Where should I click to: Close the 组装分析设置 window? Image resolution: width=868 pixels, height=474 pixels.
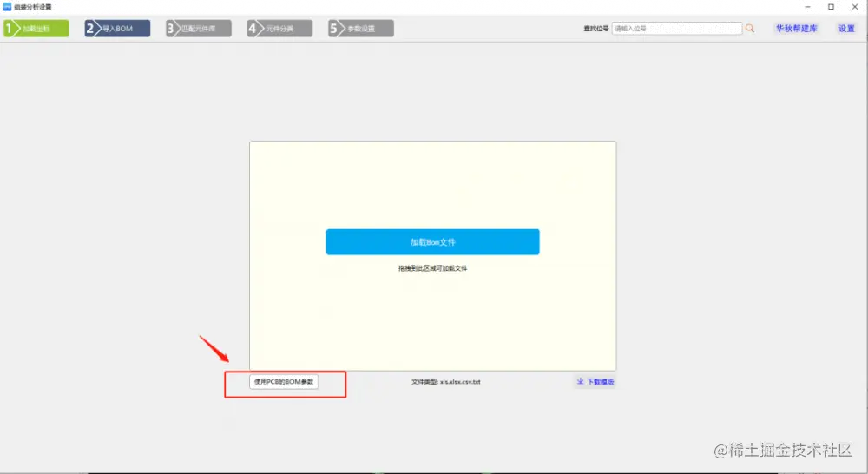pyautogui.click(x=855, y=7)
